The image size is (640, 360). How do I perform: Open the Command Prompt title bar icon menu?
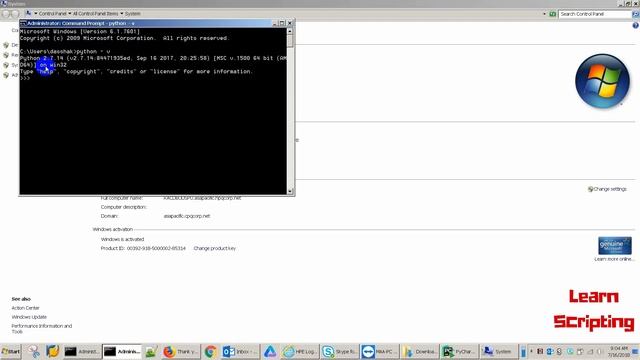[x=23, y=23]
